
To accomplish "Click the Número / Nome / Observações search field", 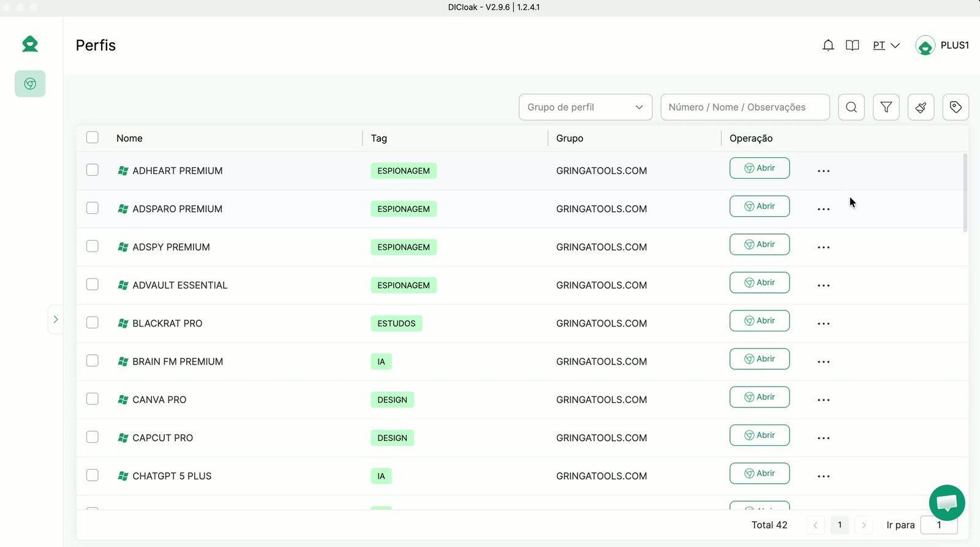I will click(x=745, y=107).
